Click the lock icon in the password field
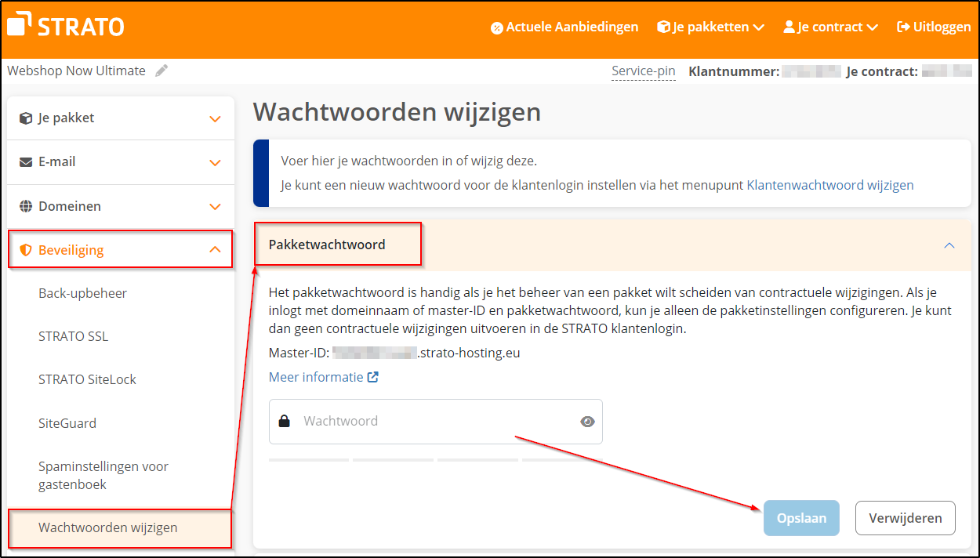Image resolution: width=980 pixels, height=558 pixels. pyautogui.click(x=285, y=421)
